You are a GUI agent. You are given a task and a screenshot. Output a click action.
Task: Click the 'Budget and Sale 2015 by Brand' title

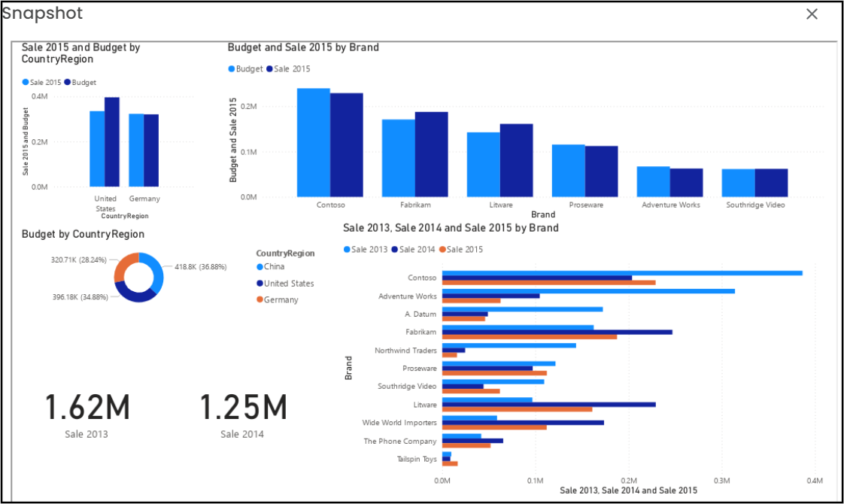pos(303,47)
